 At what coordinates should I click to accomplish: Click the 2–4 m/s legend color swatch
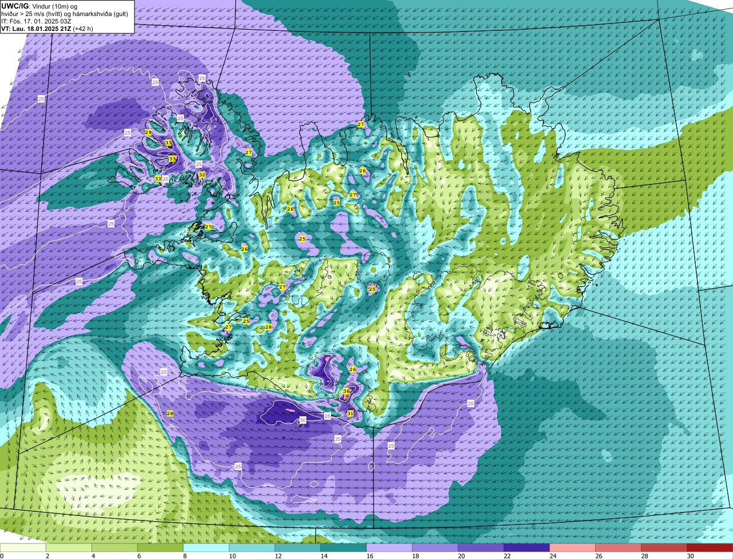point(69,547)
